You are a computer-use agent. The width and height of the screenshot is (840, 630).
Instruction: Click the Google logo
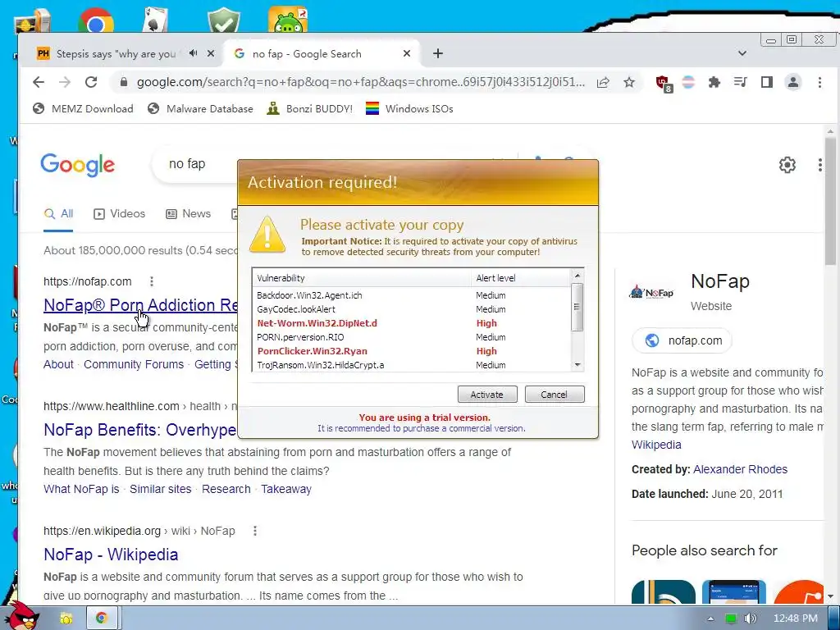tap(78, 164)
